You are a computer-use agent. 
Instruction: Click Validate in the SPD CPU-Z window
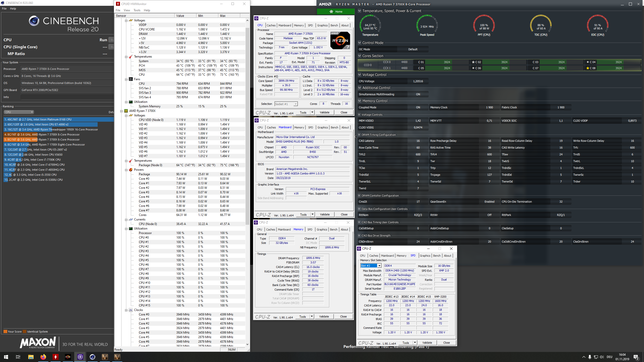pos(427,343)
